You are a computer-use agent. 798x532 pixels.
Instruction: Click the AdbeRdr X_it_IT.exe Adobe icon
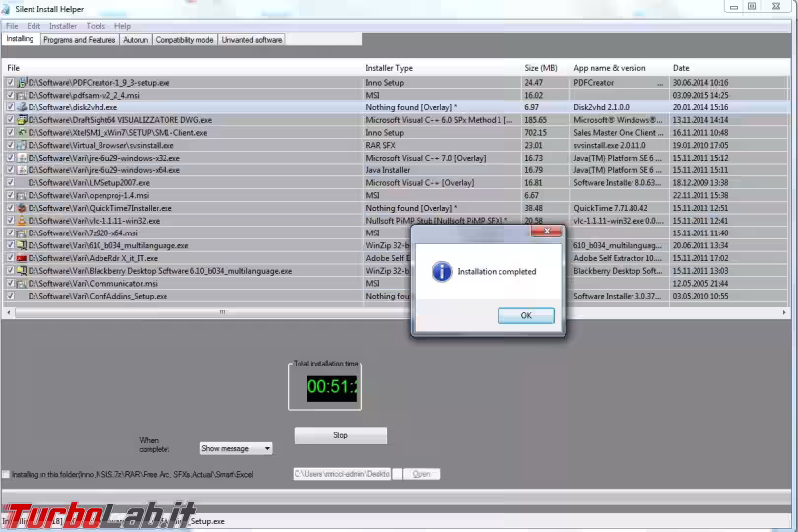[22, 258]
